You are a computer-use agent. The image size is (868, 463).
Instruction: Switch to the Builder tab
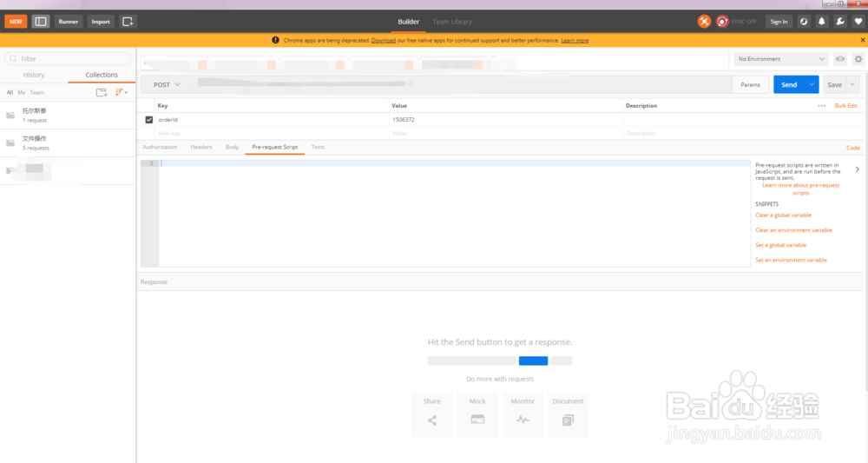tap(409, 22)
